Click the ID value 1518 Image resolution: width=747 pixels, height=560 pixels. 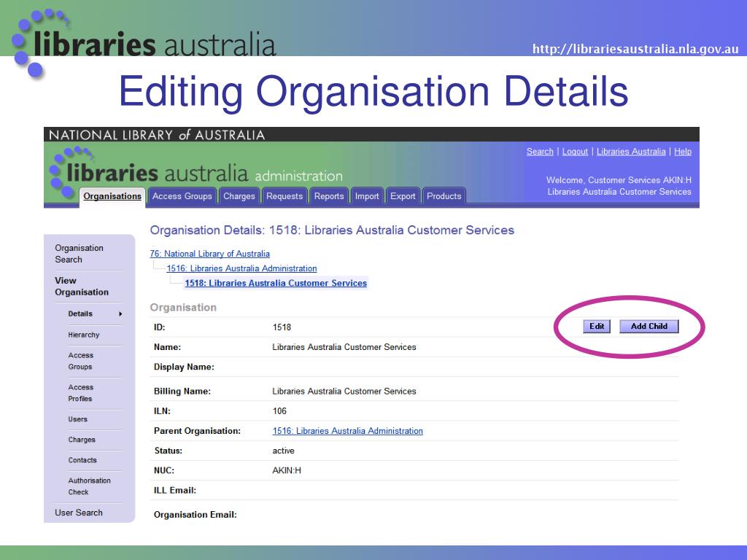(282, 327)
